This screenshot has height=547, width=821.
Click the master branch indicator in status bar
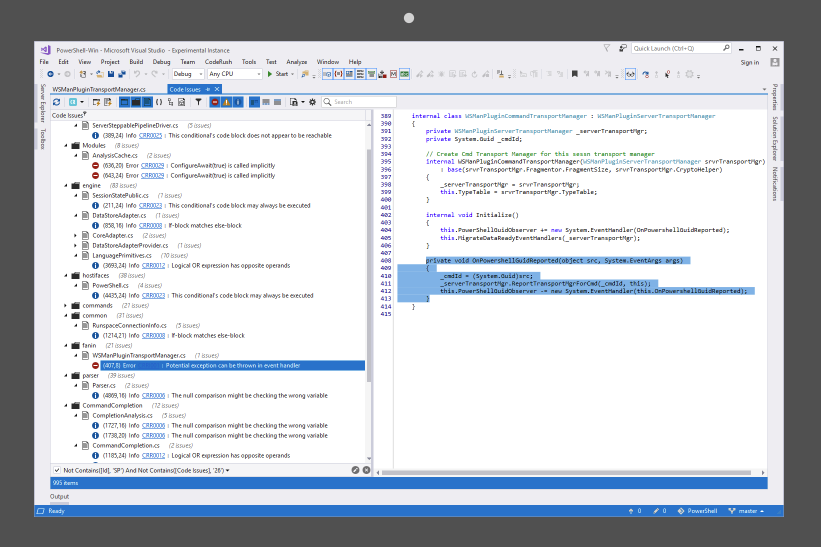tap(746, 511)
